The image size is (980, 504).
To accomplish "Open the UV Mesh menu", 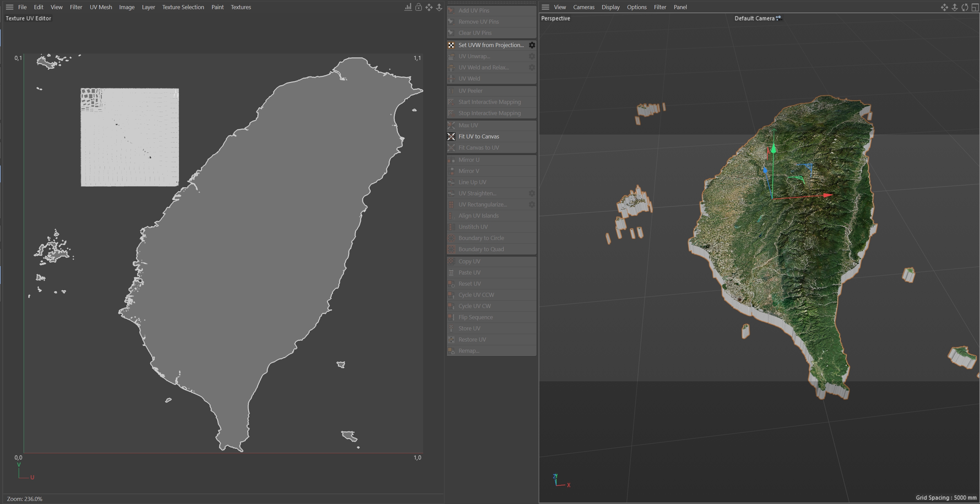I will tap(101, 7).
